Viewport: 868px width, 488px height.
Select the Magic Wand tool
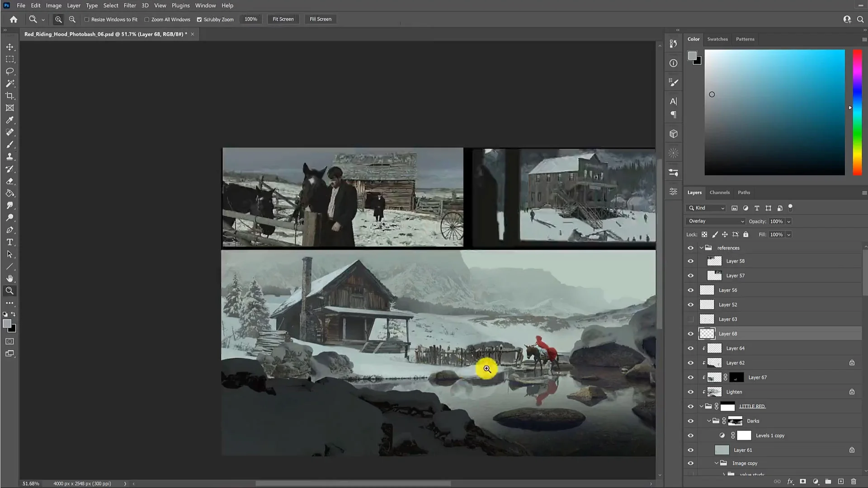(9, 84)
